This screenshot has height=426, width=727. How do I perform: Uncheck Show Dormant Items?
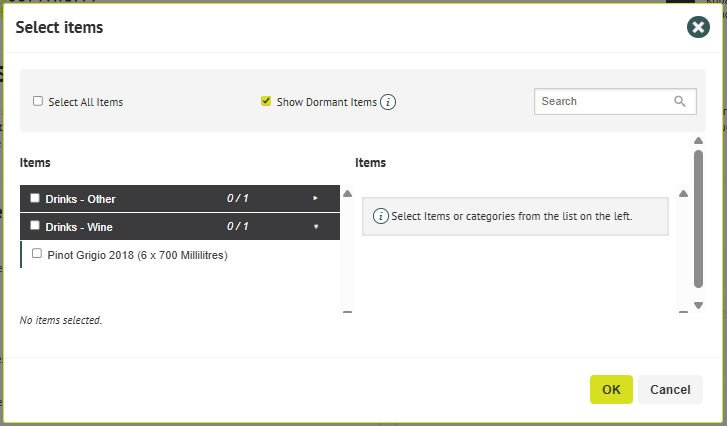pyautogui.click(x=266, y=101)
